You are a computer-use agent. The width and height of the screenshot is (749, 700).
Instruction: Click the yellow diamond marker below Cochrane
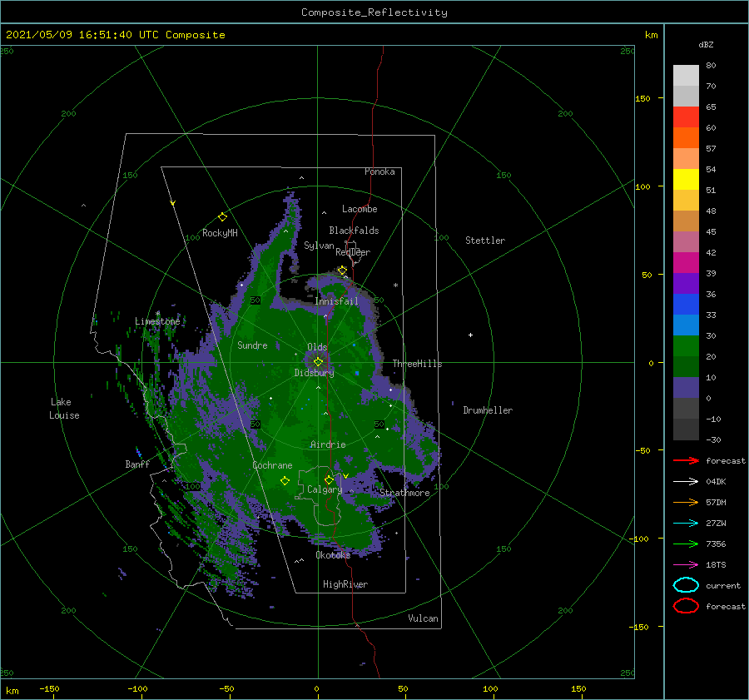pos(285,481)
